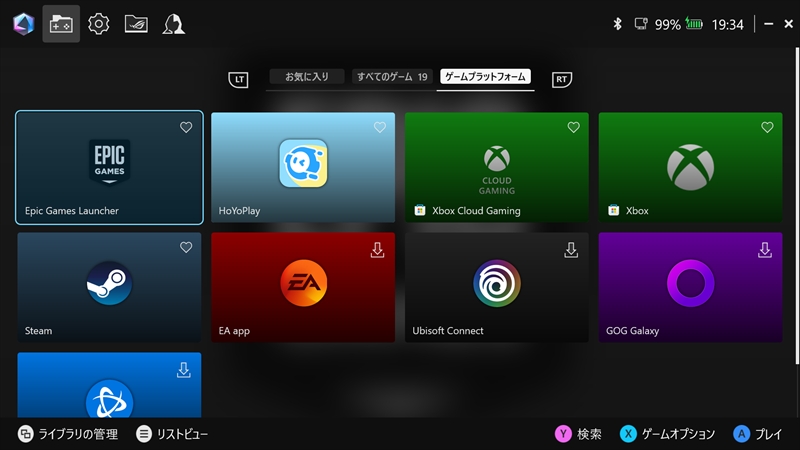Image resolution: width=800 pixels, height=450 pixels.
Task: Switch to the お気に入り tab
Action: 307,77
